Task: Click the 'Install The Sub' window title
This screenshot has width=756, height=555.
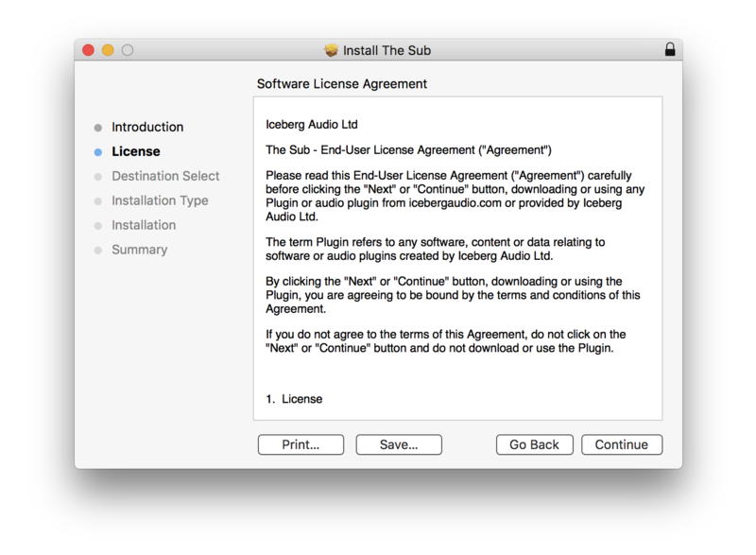Action: pos(387,50)
